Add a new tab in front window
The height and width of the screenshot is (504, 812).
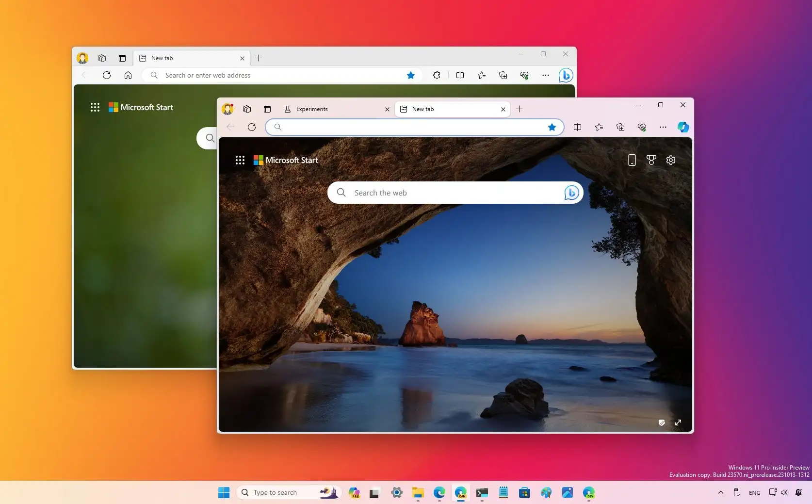519,109
